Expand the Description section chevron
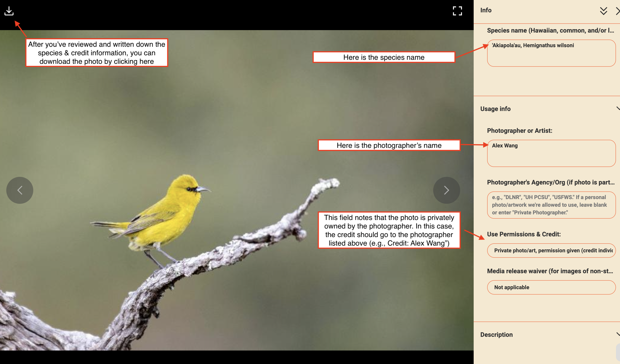620x364 pixels. click(x=618, y=334)
